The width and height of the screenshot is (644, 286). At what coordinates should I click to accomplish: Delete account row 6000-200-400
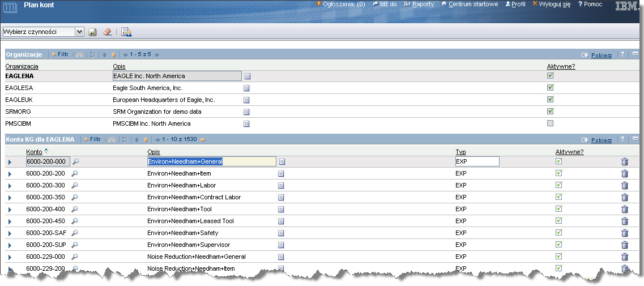(x=625, y=209)
